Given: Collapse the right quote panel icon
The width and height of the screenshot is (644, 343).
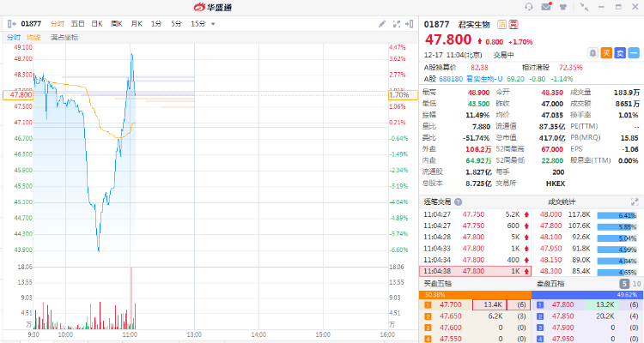Looking at the screenshot, I should coord(409,24).
